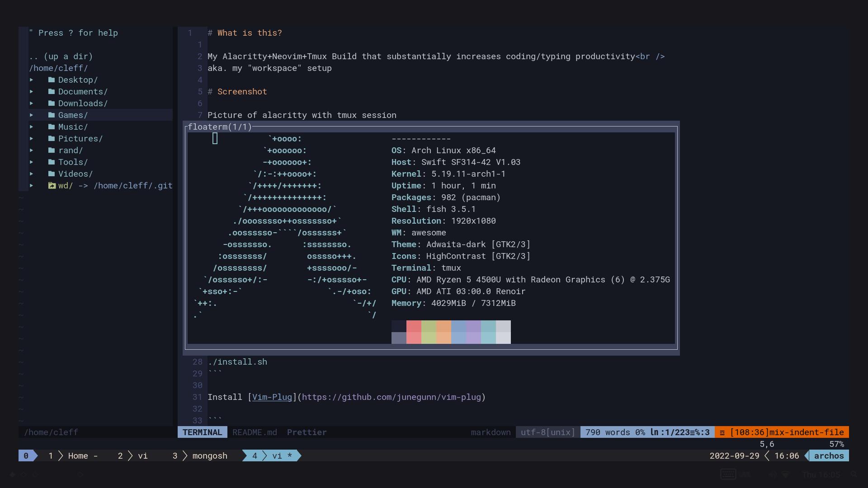This screenshot has height=488, width=868.
Task: Expand the Music directory arrow
Action: pos(32,127)
